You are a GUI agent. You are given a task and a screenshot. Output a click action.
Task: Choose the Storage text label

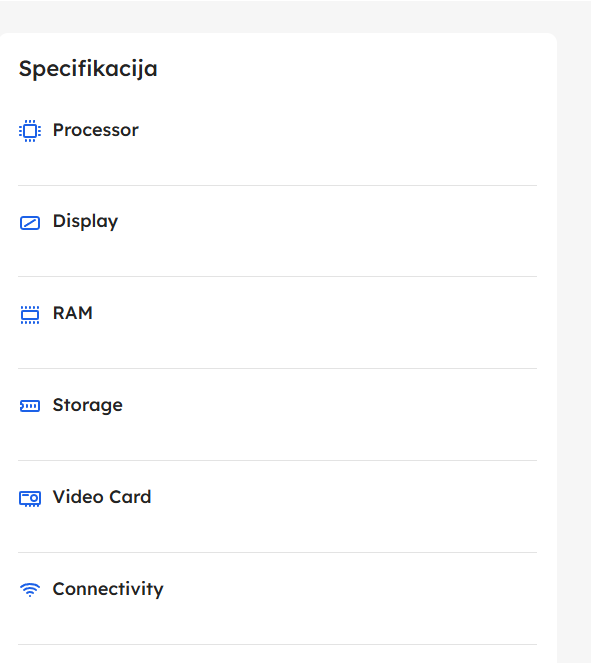[x=88, y=405]
